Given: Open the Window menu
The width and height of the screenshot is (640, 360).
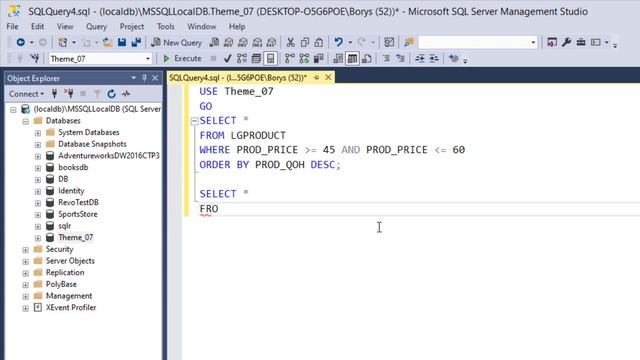Looking at the screenshot, I should [202, 27].
